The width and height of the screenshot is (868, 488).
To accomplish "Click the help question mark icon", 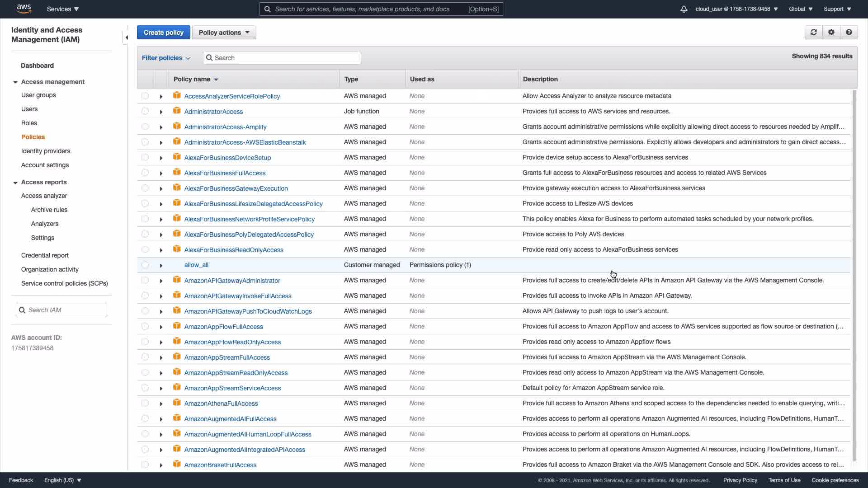I will pyautogui.click(x=849, y=32).
